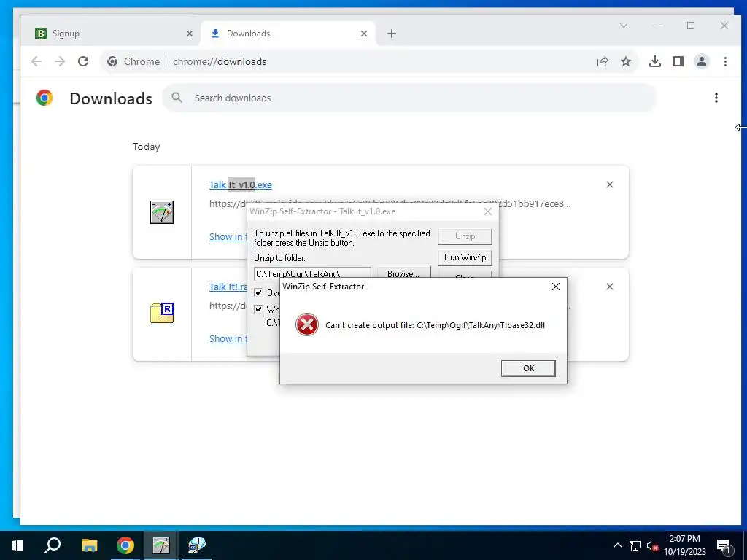Go forward in browser history
The image size is (747, 560).
(60, 61)
